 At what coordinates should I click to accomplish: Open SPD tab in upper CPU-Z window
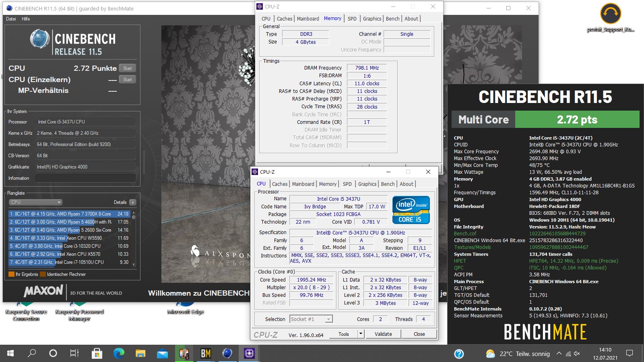pos(352,19)
